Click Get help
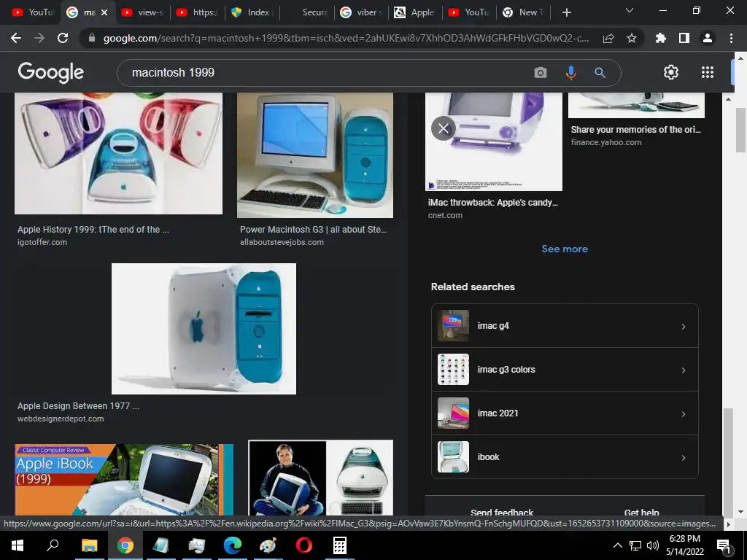Viewport: 747px width, 560px height. [x=642, y=512]
